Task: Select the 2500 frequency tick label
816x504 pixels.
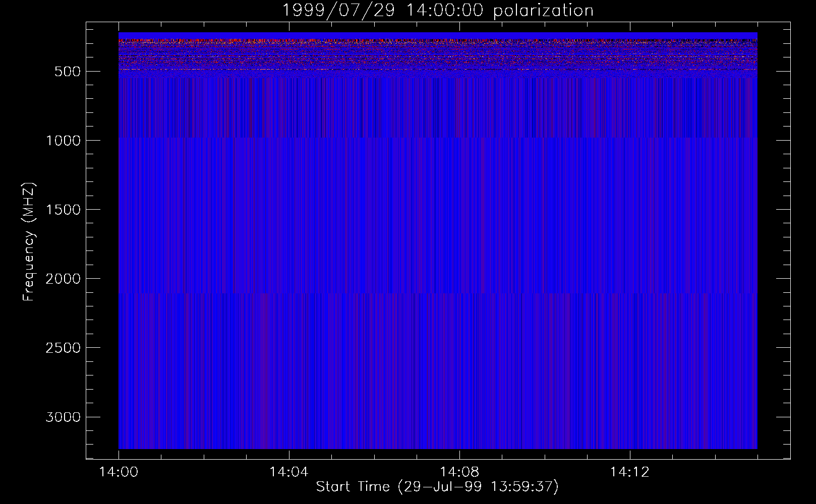Action: pyautogui.click(x=63, y=348)
